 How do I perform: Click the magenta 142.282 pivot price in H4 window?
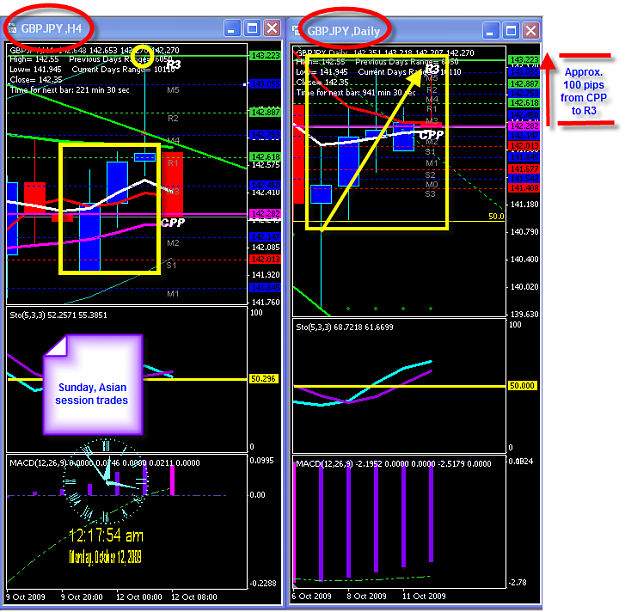click(x=265, y=214)
